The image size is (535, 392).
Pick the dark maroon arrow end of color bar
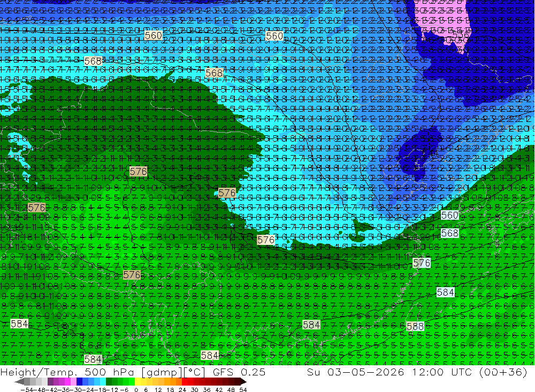(243, 382)
